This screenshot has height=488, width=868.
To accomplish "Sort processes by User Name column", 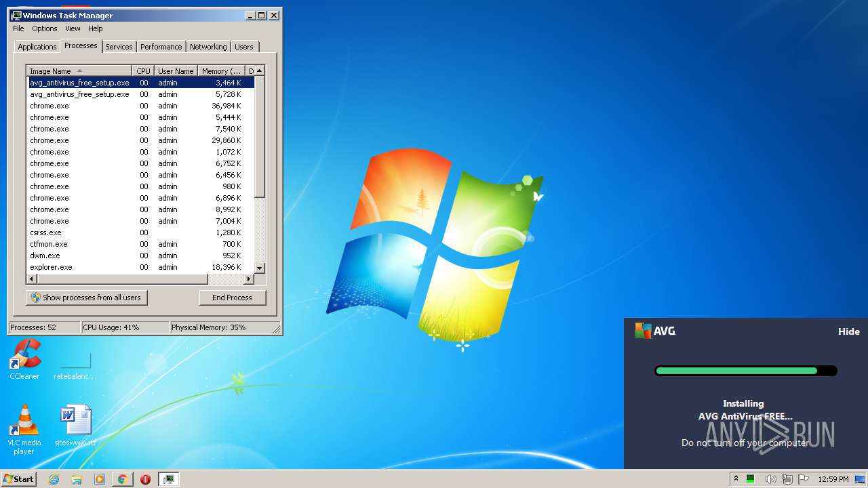I will [176, 70].
